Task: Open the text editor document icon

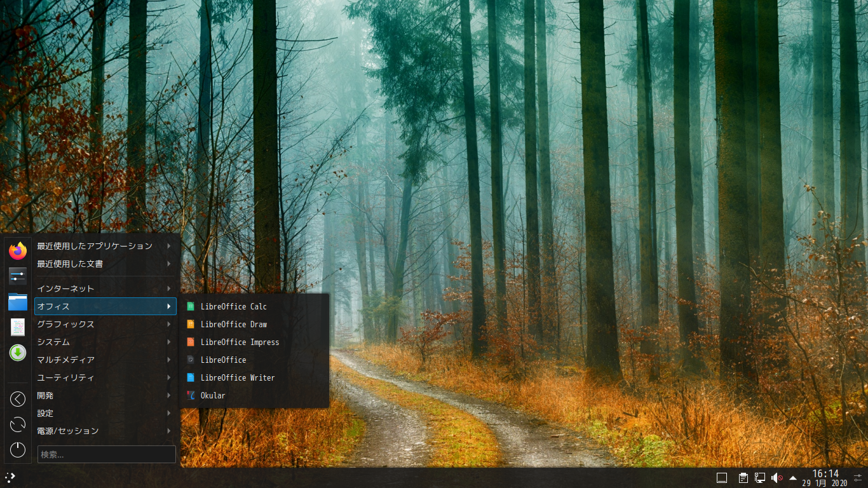Action: (18, 327)
